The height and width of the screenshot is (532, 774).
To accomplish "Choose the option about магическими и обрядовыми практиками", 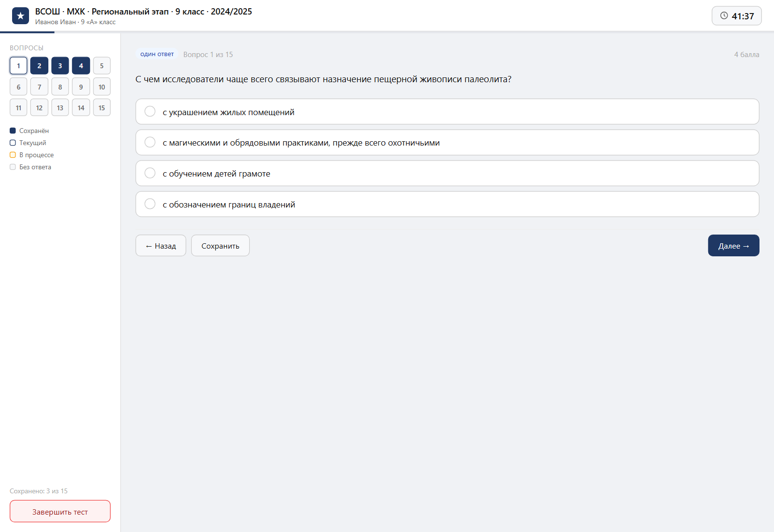I will (447, 143).
